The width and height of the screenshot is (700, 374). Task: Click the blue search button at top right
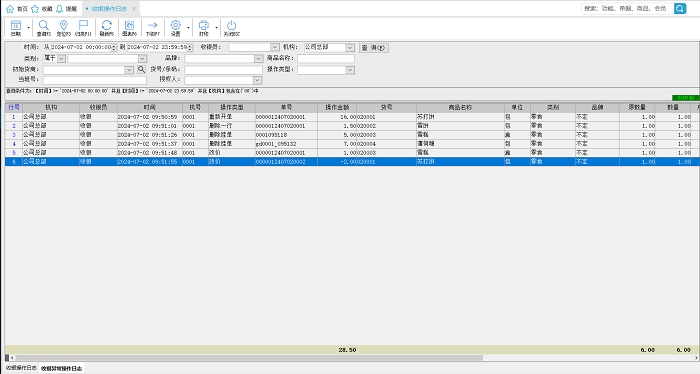point(680,8)
